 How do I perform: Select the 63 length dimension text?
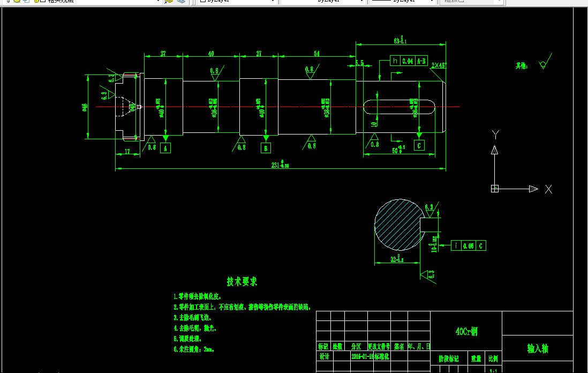400,40
